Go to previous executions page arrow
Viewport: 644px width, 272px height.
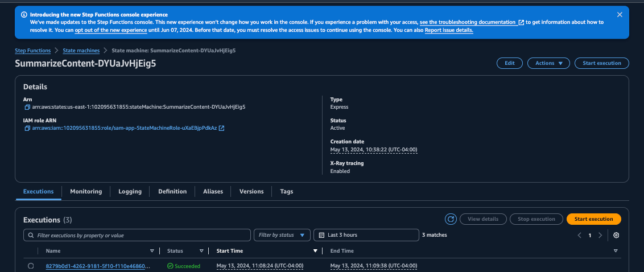579,235
